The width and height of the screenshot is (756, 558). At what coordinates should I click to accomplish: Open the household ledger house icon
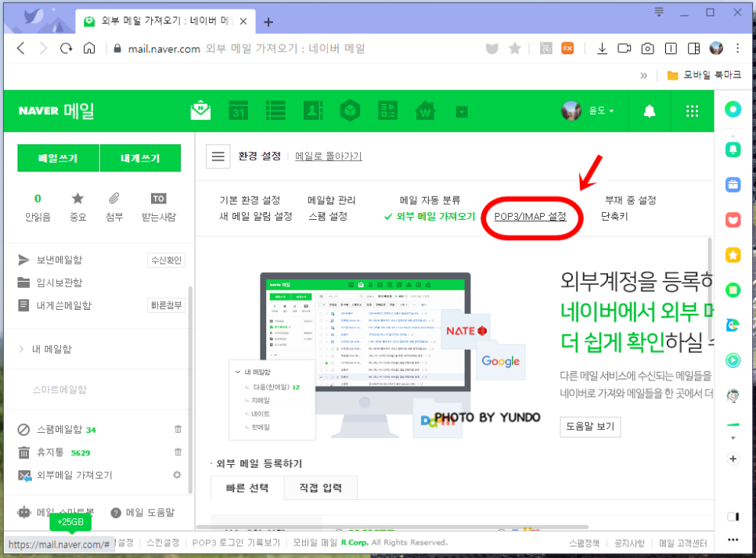coord(425,111)
